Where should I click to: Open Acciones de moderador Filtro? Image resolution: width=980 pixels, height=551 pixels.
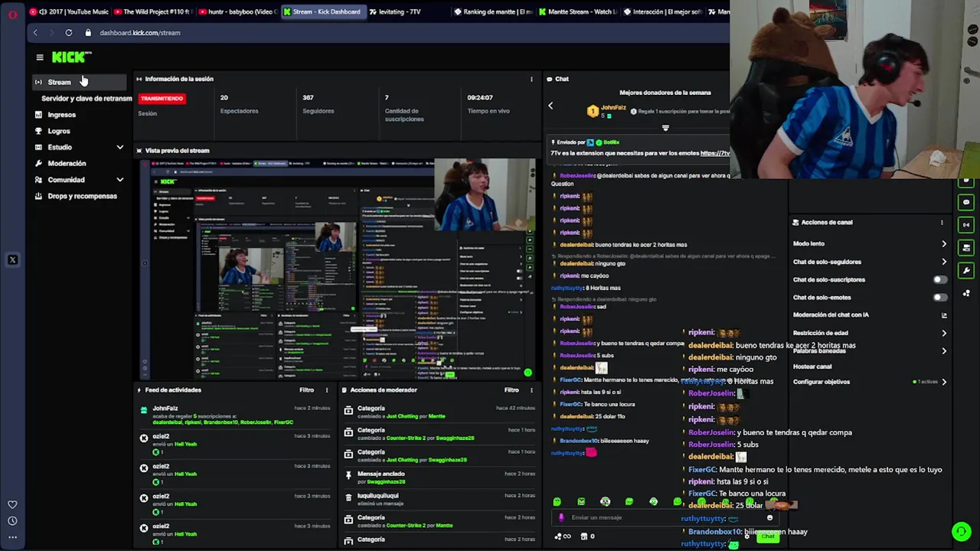(511, 390)
